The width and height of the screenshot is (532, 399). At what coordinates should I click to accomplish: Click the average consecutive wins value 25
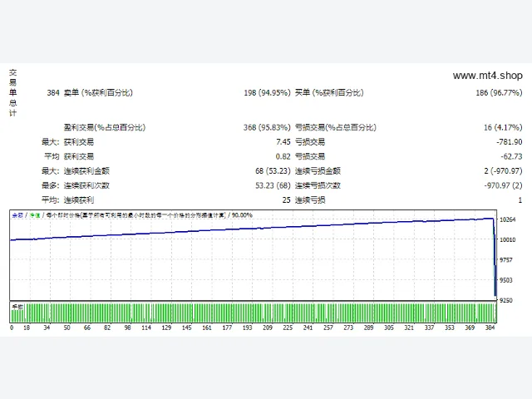(x=286, y=200)
